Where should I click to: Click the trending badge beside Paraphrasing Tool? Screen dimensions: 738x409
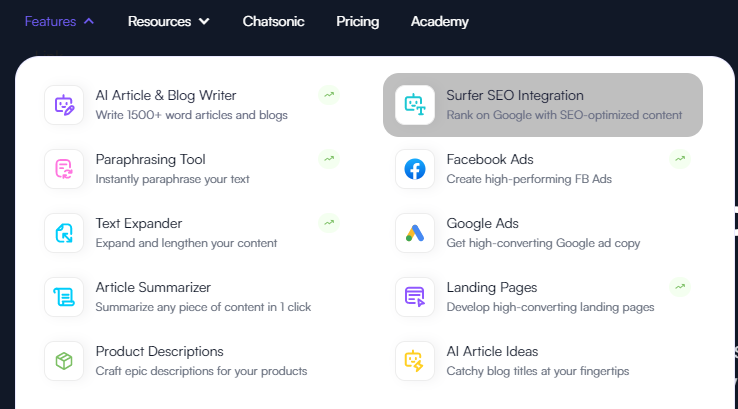[329, 159]
